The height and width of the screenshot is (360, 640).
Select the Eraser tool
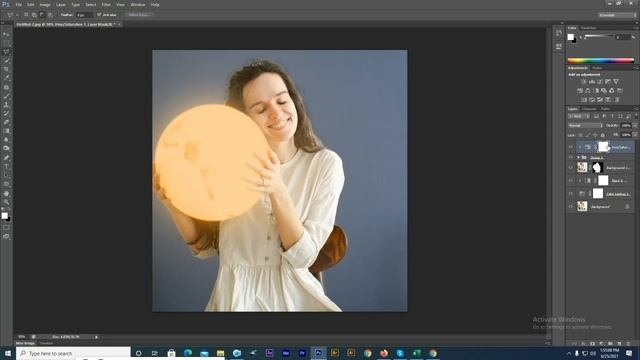point(6,122)
